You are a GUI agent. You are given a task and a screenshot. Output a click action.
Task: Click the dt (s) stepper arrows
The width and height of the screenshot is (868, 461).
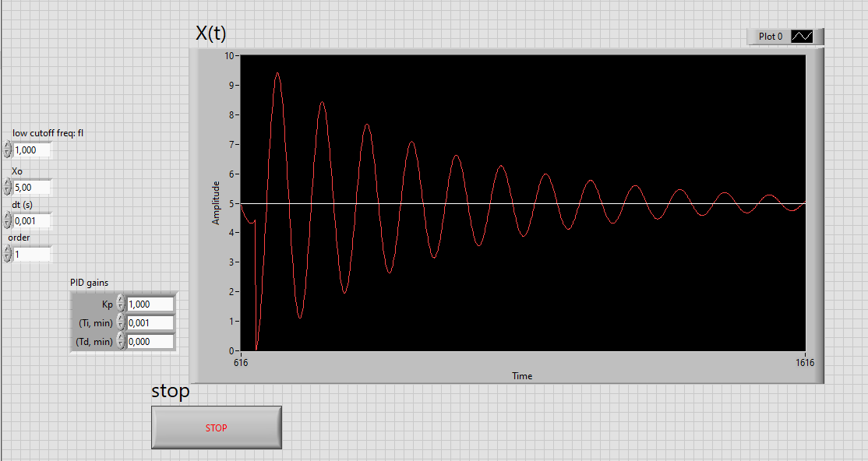[x=7, y=220]
